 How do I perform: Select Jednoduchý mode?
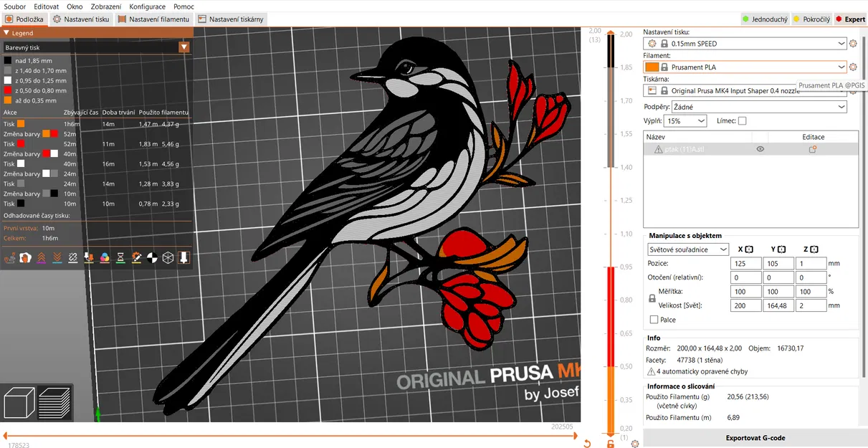tap(766, 19)
